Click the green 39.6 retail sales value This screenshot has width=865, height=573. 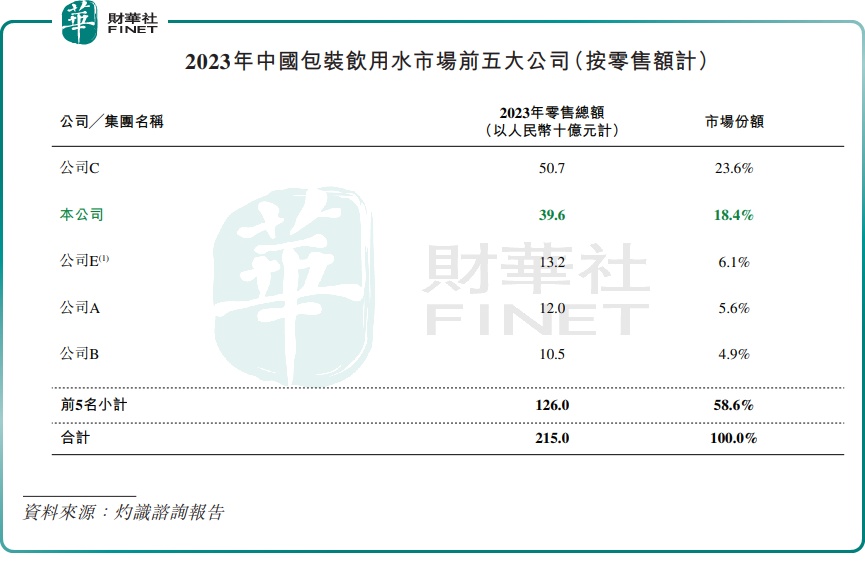pos(551,215)
